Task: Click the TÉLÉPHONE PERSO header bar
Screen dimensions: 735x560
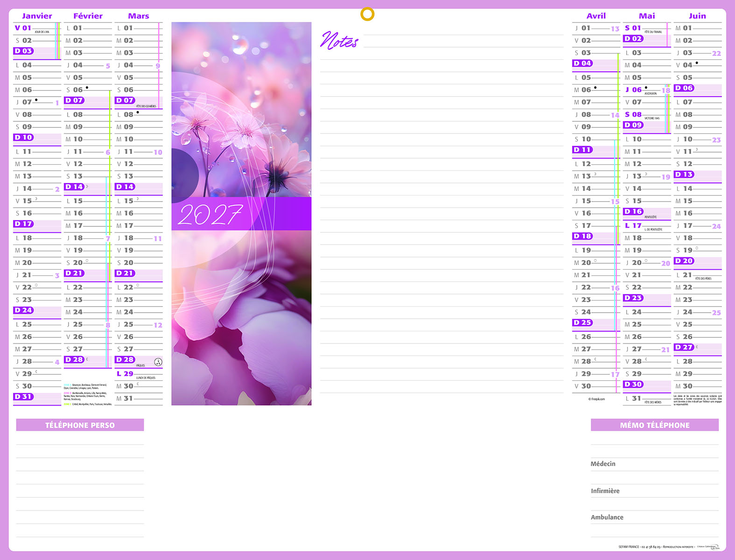Action: pyautogui.click(x=80, y=425)
